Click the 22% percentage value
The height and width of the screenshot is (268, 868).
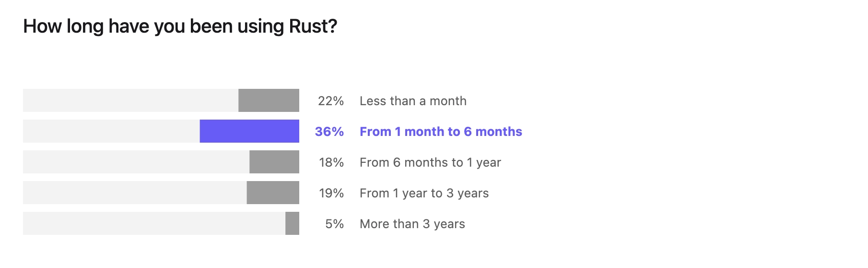click(x=331, y=101)
